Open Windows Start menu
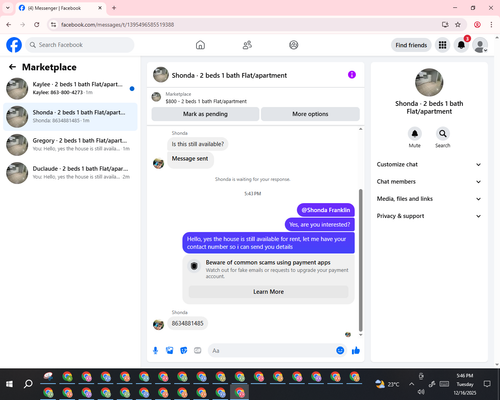500x400 pixels. (x=9, y=384)
